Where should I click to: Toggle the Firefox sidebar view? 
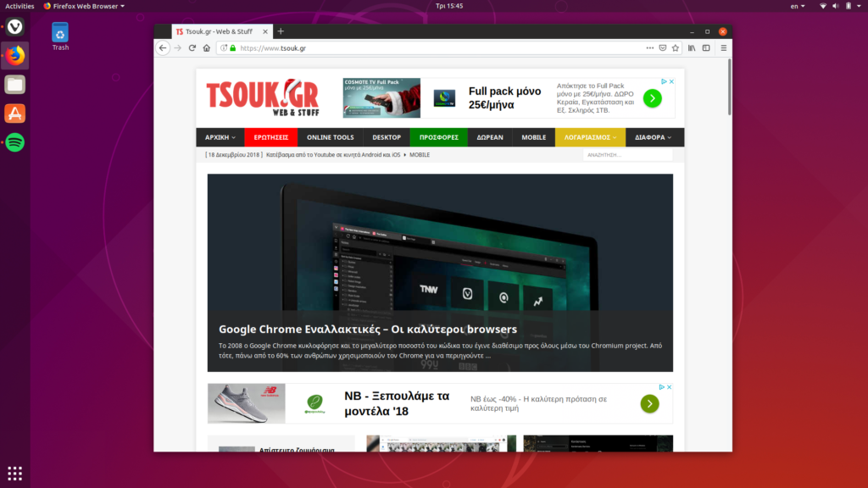click(705, 48)
